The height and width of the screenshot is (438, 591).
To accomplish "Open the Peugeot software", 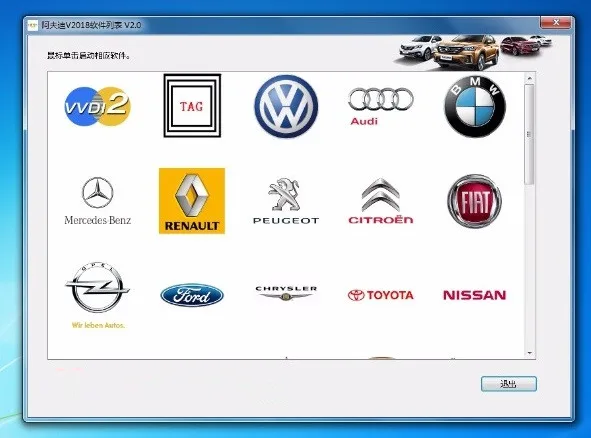I will (286, 201).
